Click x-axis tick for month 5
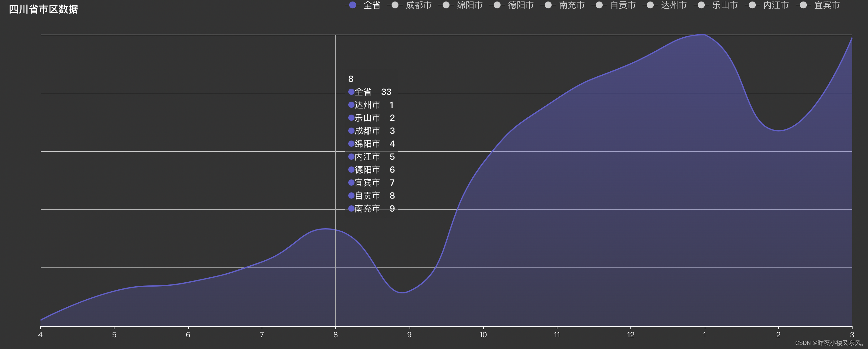The image size is (868, 349). point(114,334)
